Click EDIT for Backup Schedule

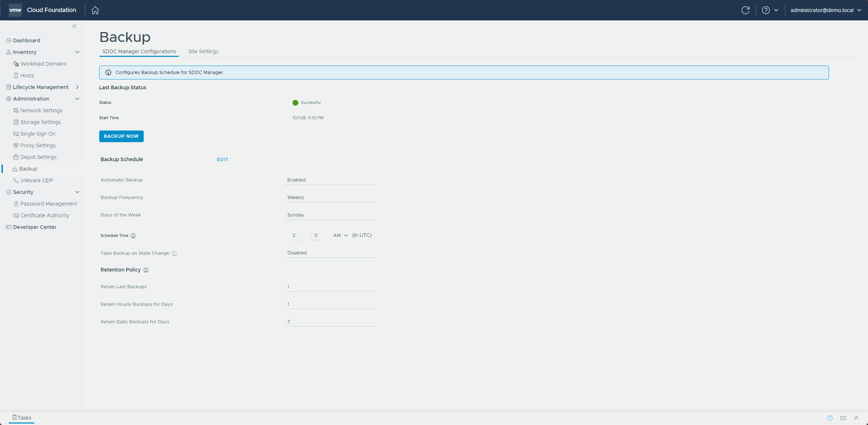pyautogui.click(x=222, y=160)
